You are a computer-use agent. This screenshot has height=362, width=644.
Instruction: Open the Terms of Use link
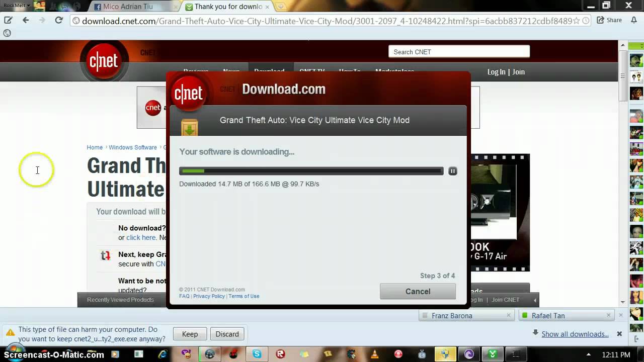point(244,296)
